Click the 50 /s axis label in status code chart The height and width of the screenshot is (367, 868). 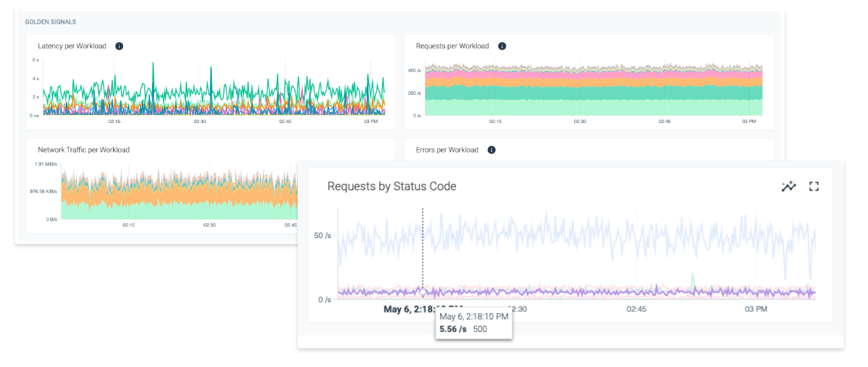[323, 236]
